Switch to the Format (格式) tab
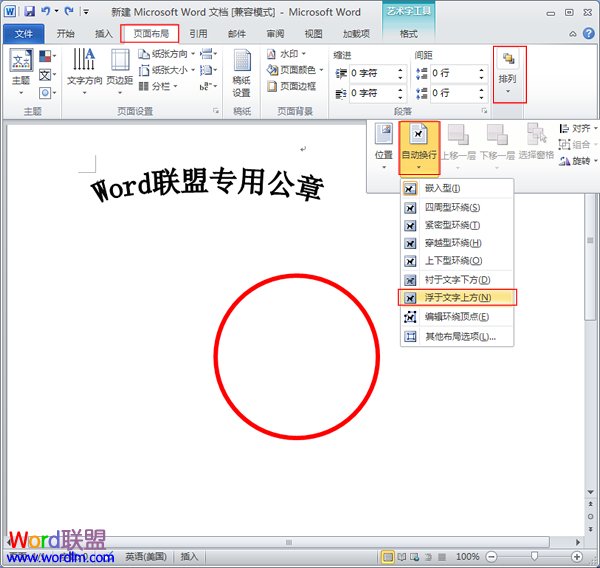600x568 pixels. pyautogui.click(x=409, y=34)
